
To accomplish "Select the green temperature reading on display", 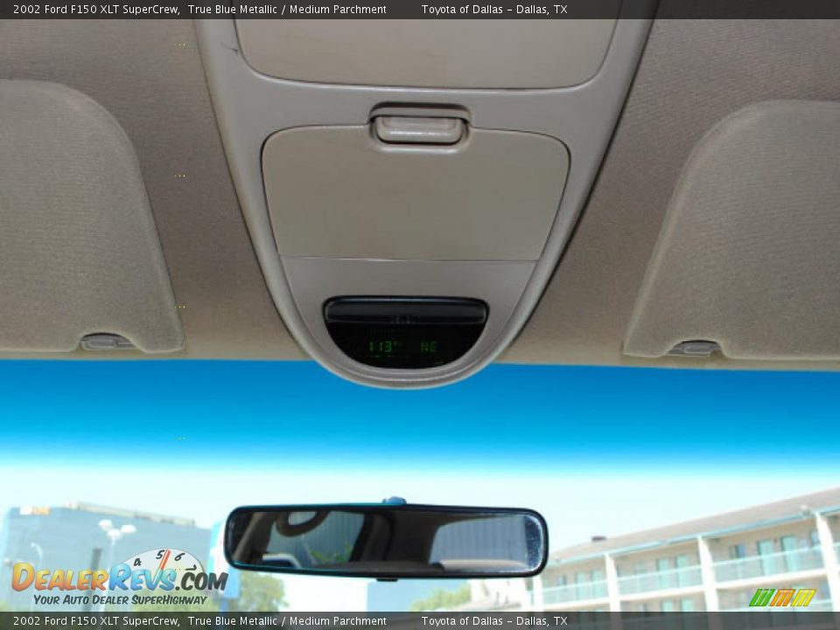I will 383,346.
